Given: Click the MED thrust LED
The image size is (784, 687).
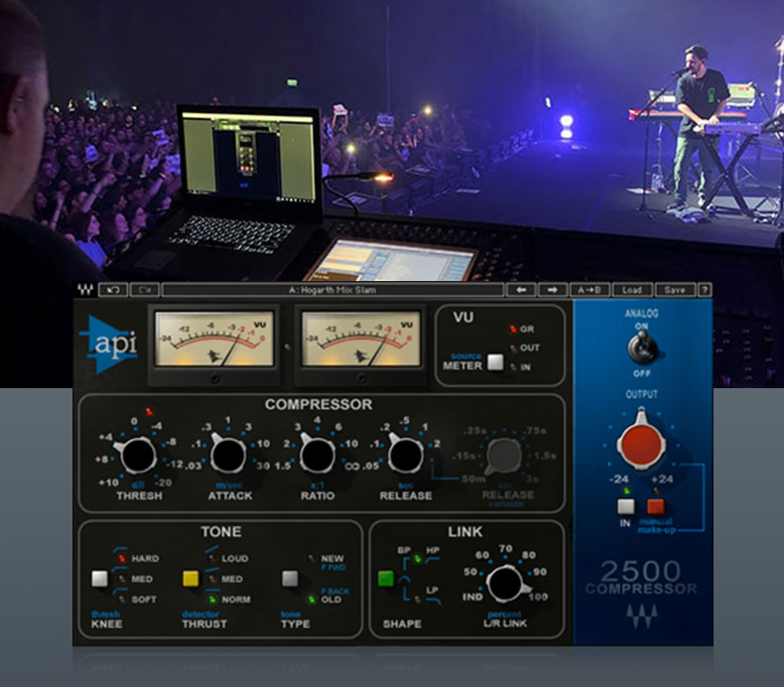Looking at the screenshot, I should (212, 579).
